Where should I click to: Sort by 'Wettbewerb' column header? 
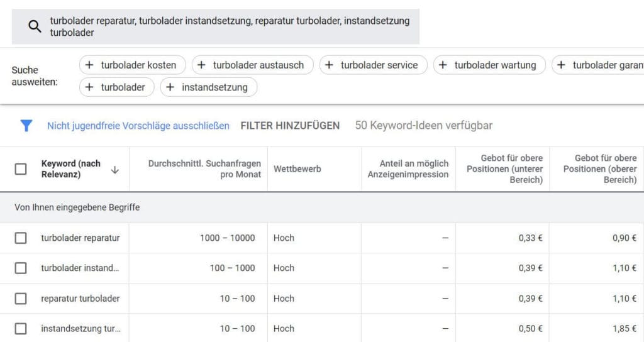pos(297,169)
